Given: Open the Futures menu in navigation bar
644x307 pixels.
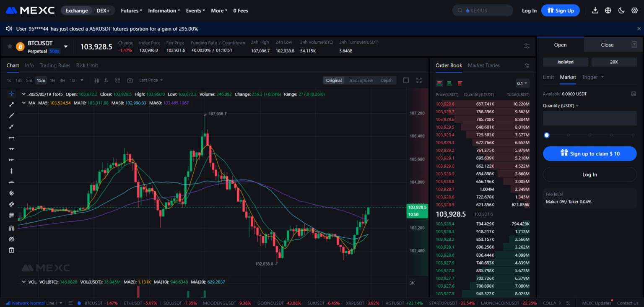Looking at the screenshot, I should (131, 10).
